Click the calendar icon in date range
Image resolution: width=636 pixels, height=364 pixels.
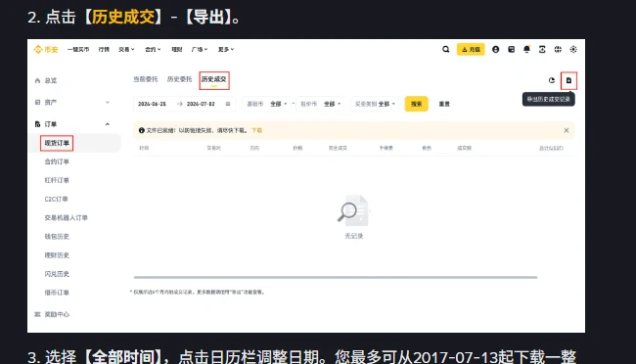(228, 104)
